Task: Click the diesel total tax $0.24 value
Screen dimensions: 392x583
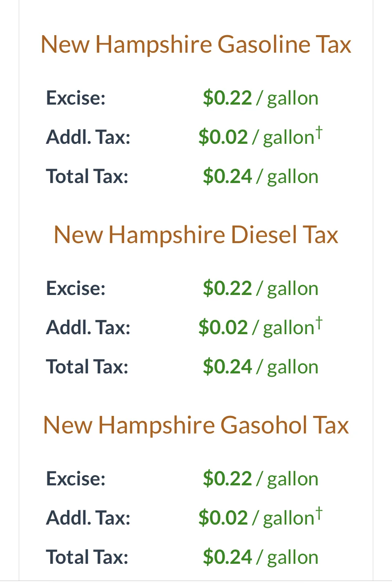Action: (227, 367)
